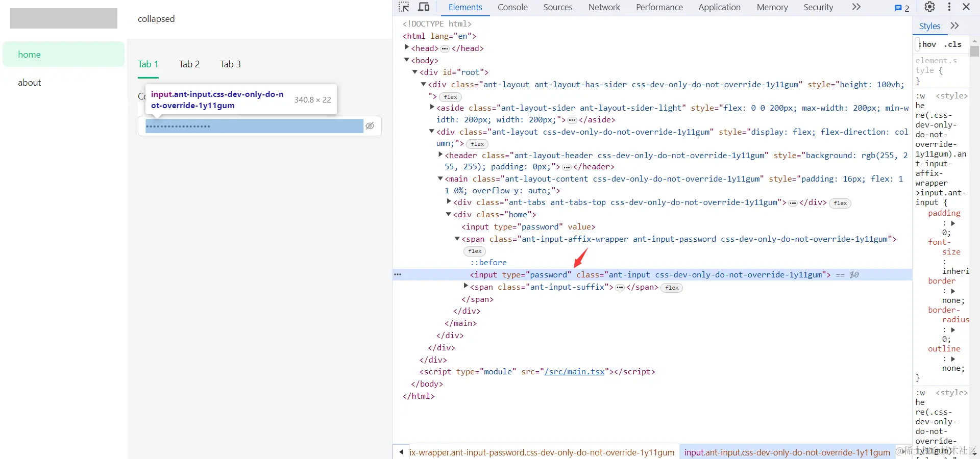Screen dimensions: 980x459
Task: Switch to the Console tab
Action: [x=512, y=7]
